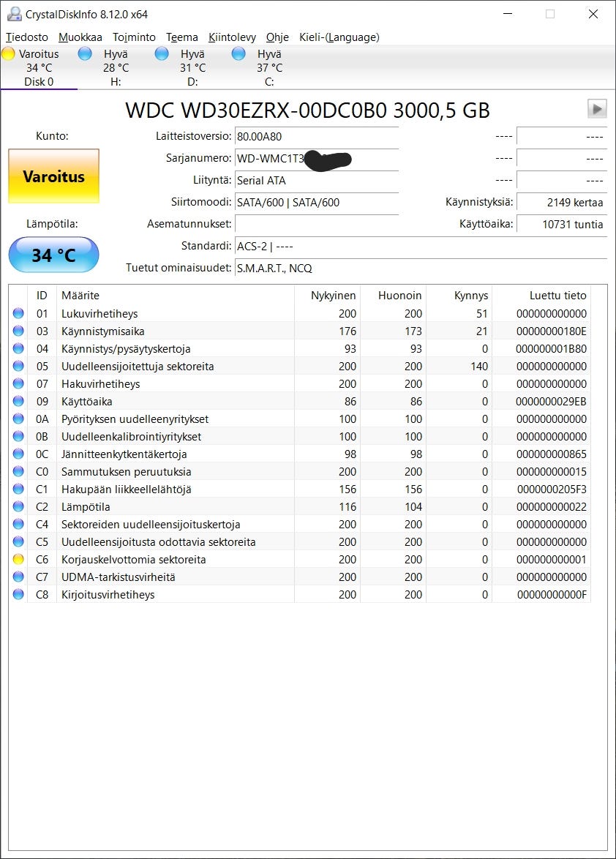
Task: Click the blue status orb for C: drive
Action: tap(238, 53)
